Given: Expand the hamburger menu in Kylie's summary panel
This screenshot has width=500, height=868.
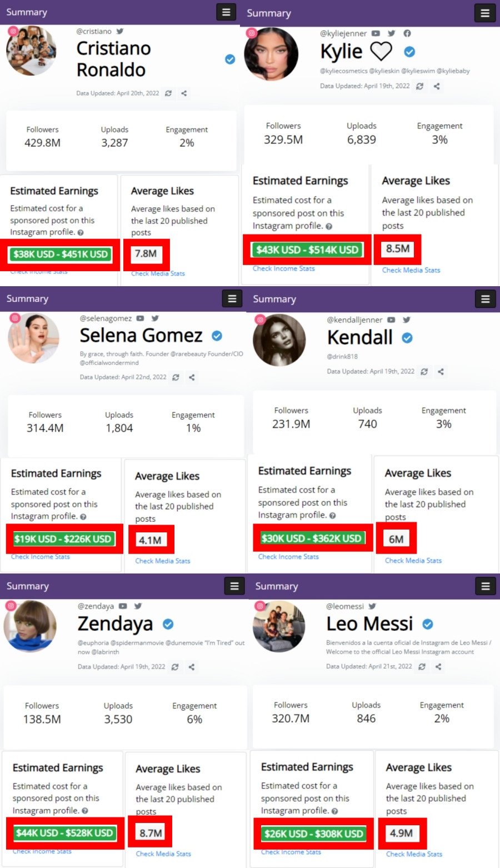Looking at the screenshot, I should tap(485, 13).
